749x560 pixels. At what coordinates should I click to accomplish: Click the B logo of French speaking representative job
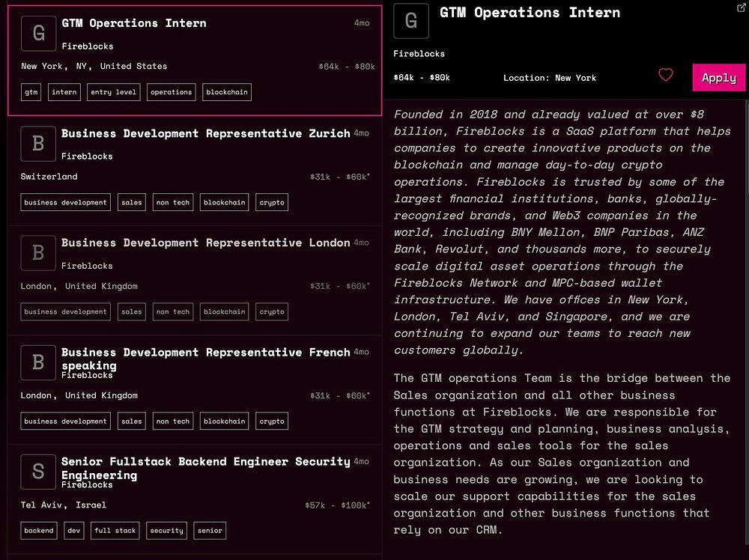click(38, 362)
